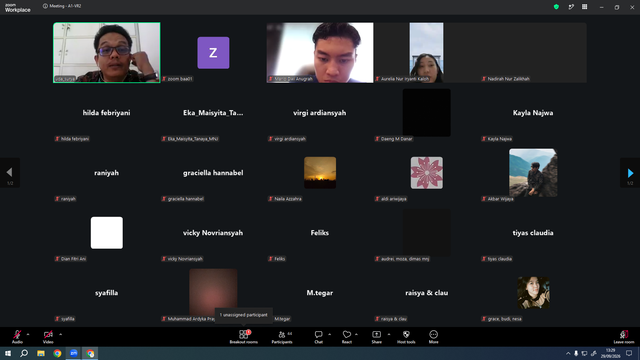Go to next page of participants
This screenshot has width=640, height=360.
pos(630,173)
